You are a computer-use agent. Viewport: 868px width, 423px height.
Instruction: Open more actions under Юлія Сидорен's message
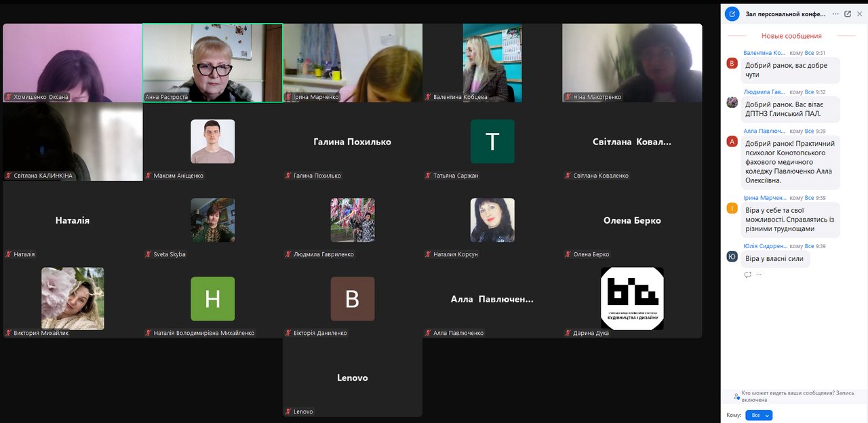(x=759, y=275)
